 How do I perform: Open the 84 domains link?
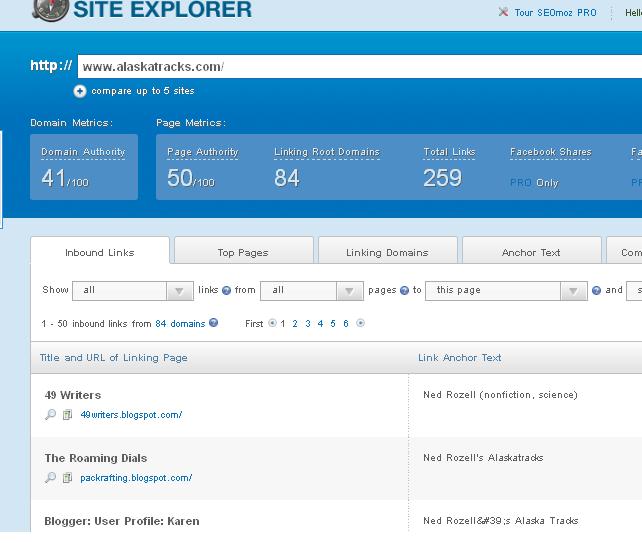coord(180,324)
